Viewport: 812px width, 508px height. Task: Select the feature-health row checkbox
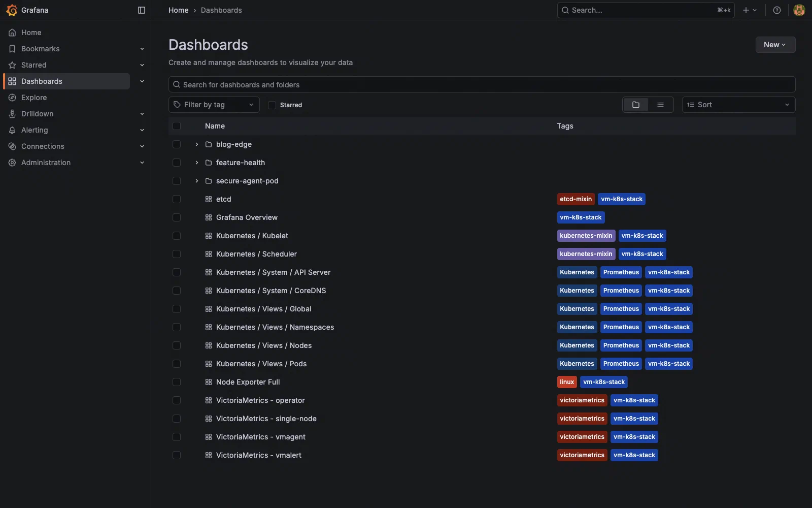177,163
